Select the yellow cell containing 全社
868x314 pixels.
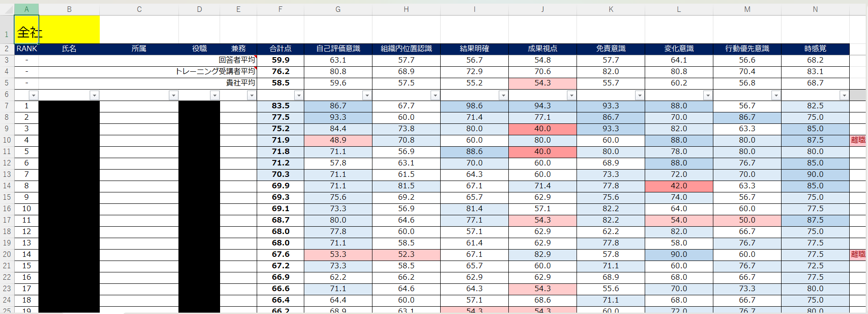click(x=57, y=30)
